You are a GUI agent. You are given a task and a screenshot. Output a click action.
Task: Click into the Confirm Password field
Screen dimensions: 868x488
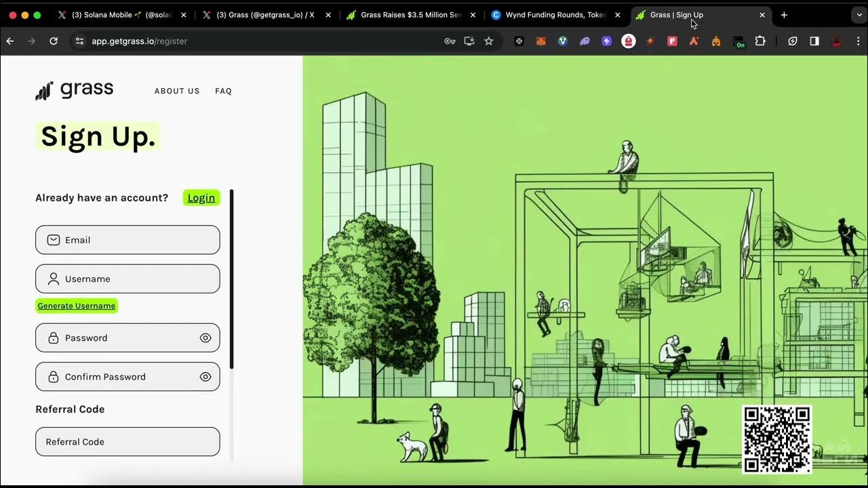[127, 377]
